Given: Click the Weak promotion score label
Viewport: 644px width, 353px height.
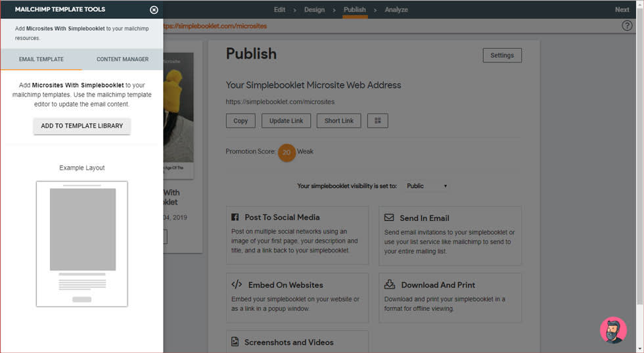Looking at the screenshot, I should click(305, 151).
